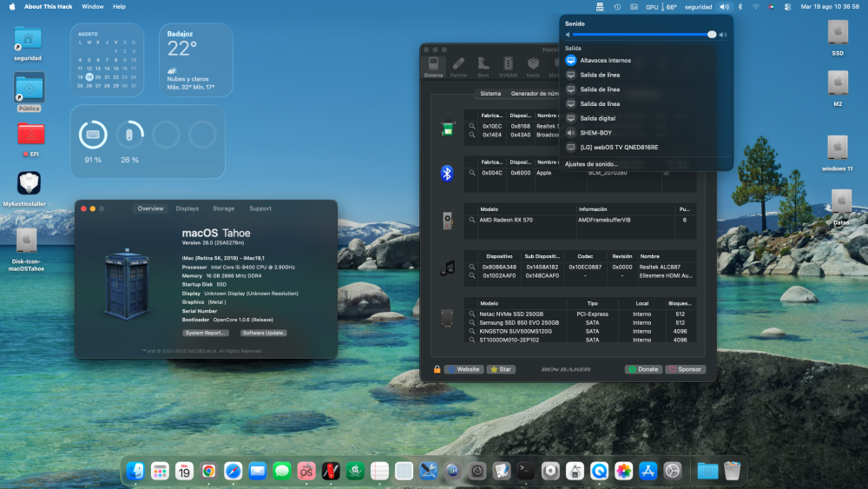Click magnifier icon beside 0x10EC Realtek row

click(x=472, y=126)
